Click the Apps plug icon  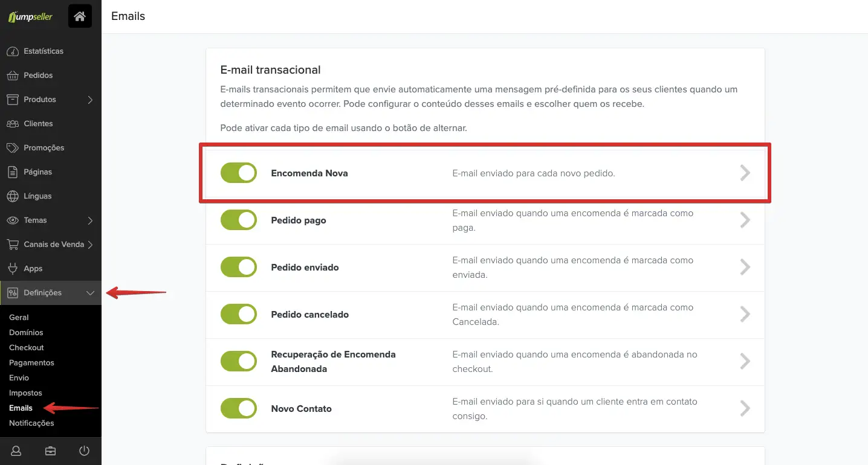click(x=12, y=269)
